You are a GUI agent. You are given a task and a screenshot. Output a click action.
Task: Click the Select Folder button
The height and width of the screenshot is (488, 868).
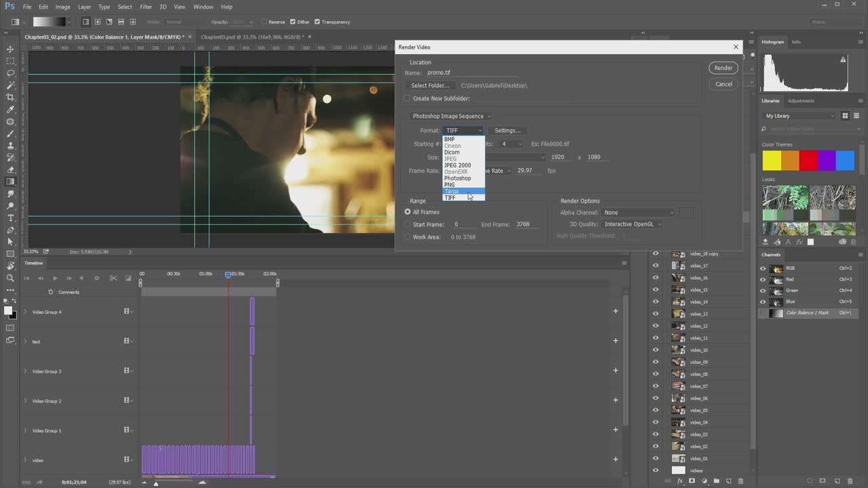click(x=430, y=85)
